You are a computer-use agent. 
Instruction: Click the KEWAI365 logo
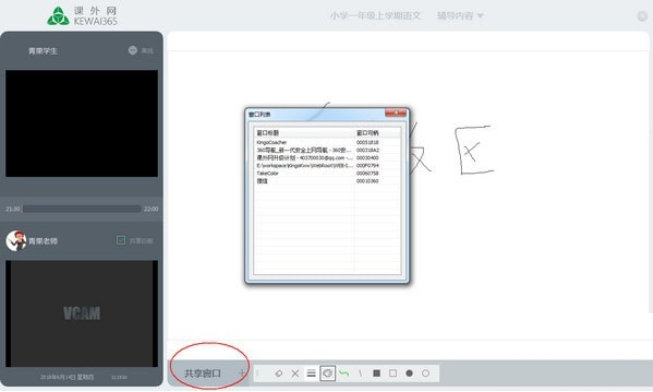click(x=82, y=16)
